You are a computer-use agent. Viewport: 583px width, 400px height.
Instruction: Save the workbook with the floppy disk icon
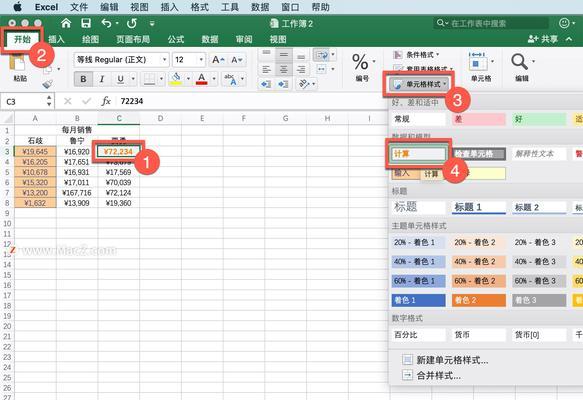coord(86,23)
